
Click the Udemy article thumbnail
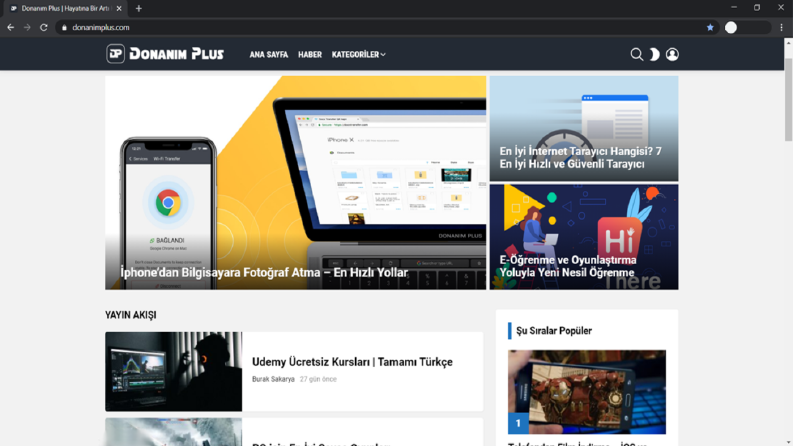173,371
